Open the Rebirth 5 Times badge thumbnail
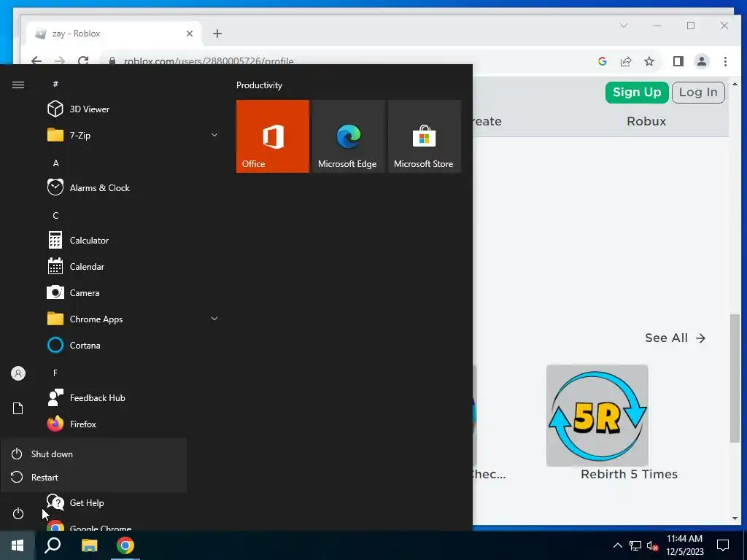This screenshot has height=560, width=747. [597, 415]
